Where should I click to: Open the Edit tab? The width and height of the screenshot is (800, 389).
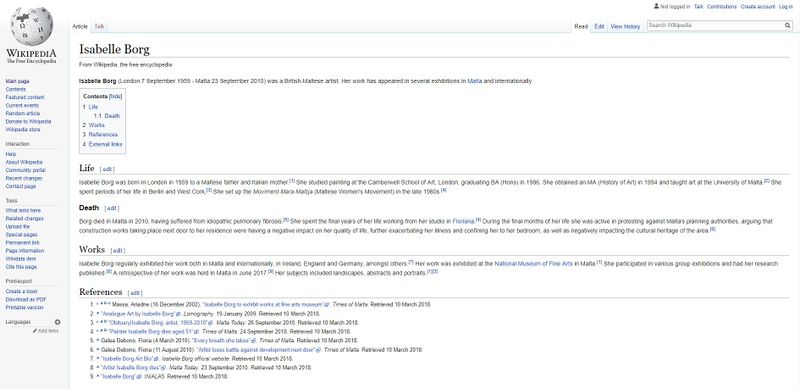[599, 27]
